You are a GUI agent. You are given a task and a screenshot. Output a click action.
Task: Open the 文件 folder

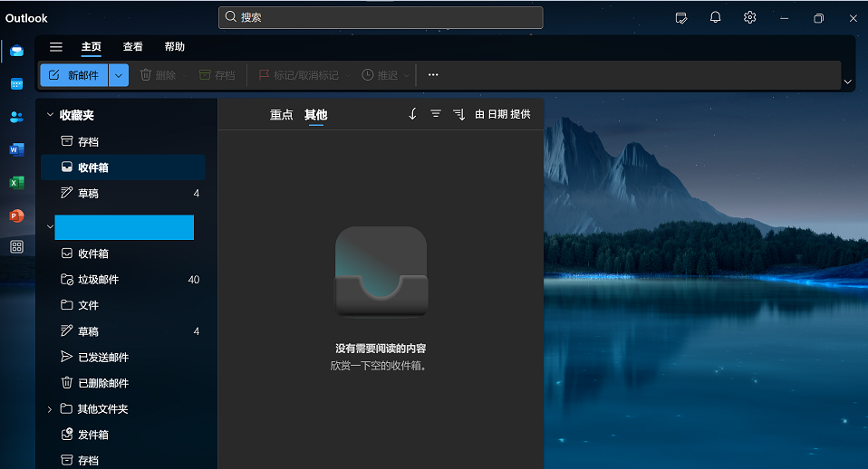[x=123, y=305]
